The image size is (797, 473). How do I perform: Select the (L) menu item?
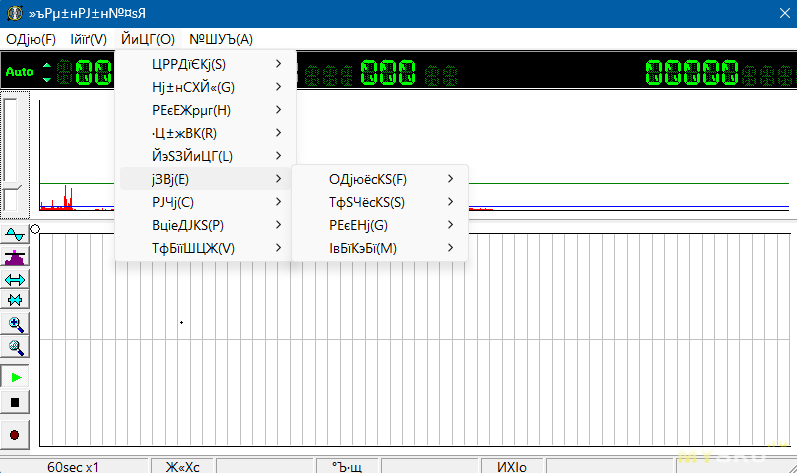tap(205, 156)
